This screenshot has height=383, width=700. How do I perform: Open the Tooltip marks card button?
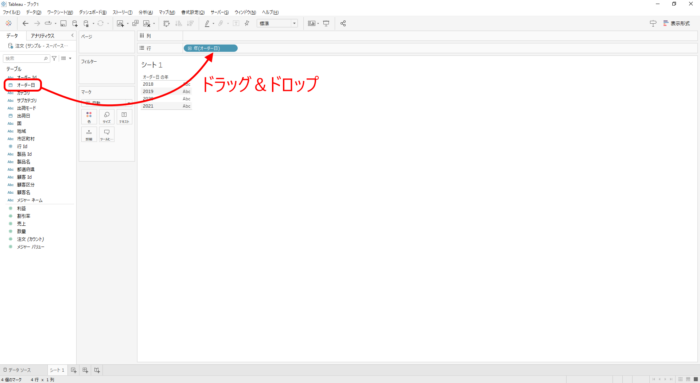[106, 134]
